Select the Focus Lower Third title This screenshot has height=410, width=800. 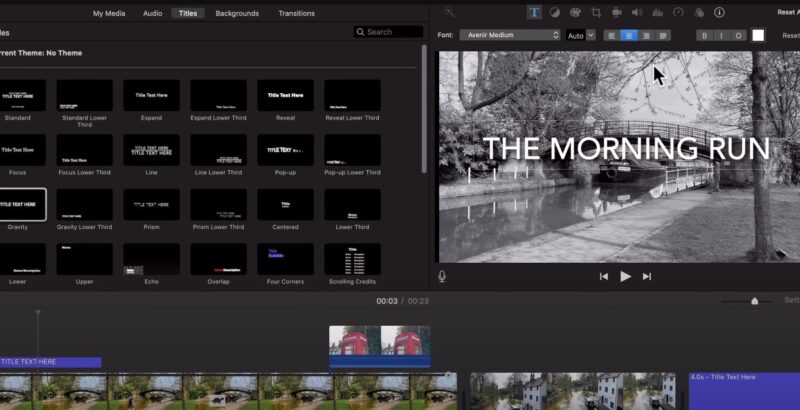click(85, 150)
